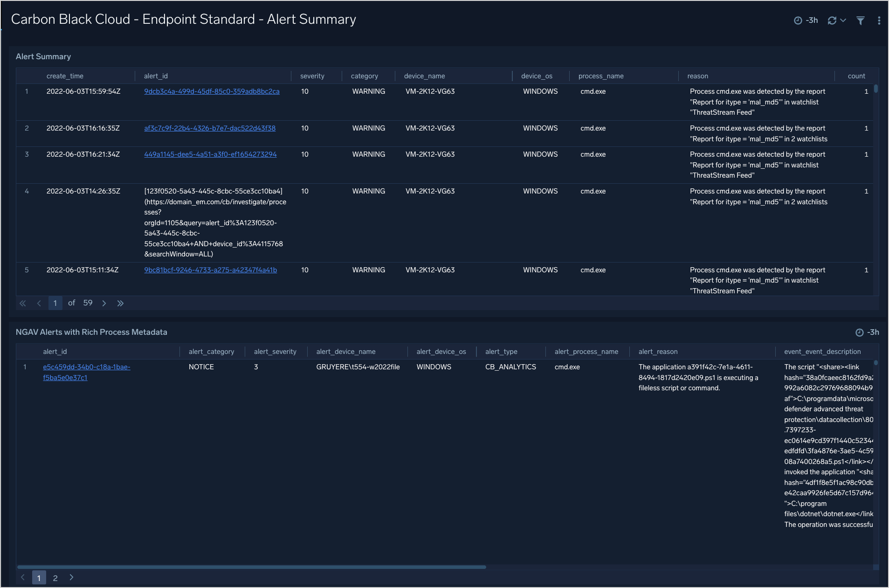Click the current page 1 indicator

[55, 303]
